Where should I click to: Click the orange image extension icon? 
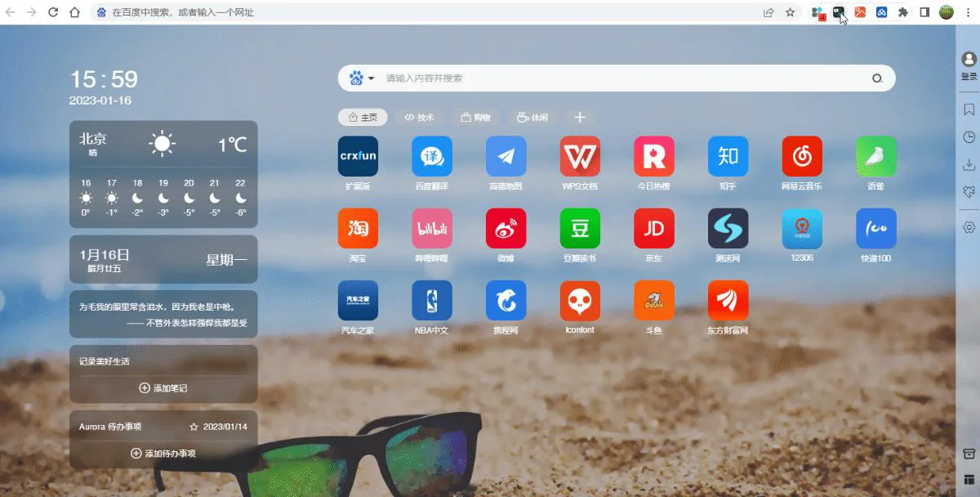(860, 12)
